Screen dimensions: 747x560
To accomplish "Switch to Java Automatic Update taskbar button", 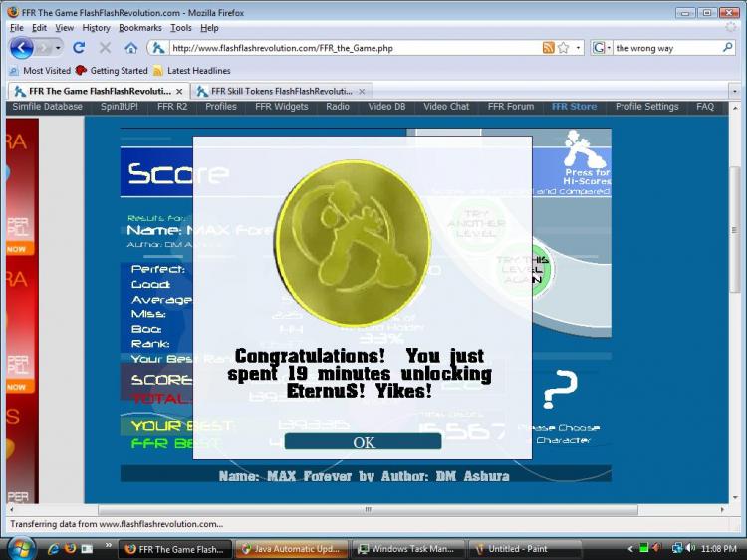I will click(x=291, y=549).
